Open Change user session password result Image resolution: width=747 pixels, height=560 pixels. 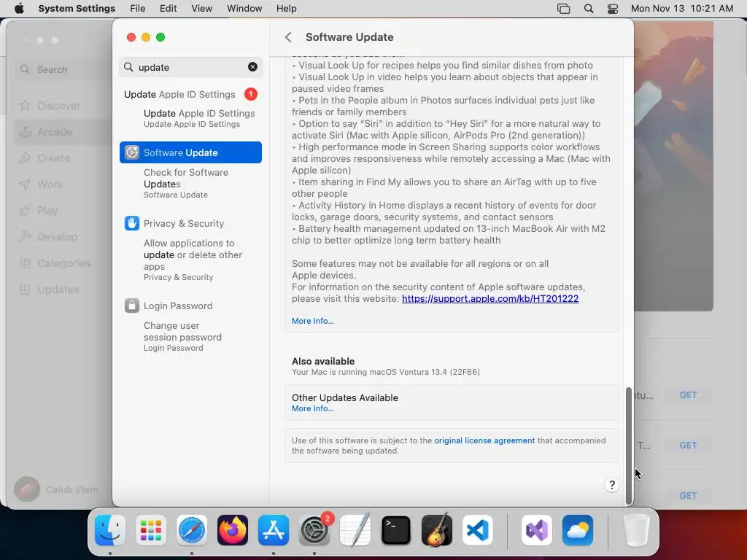[x=182, y=336]
